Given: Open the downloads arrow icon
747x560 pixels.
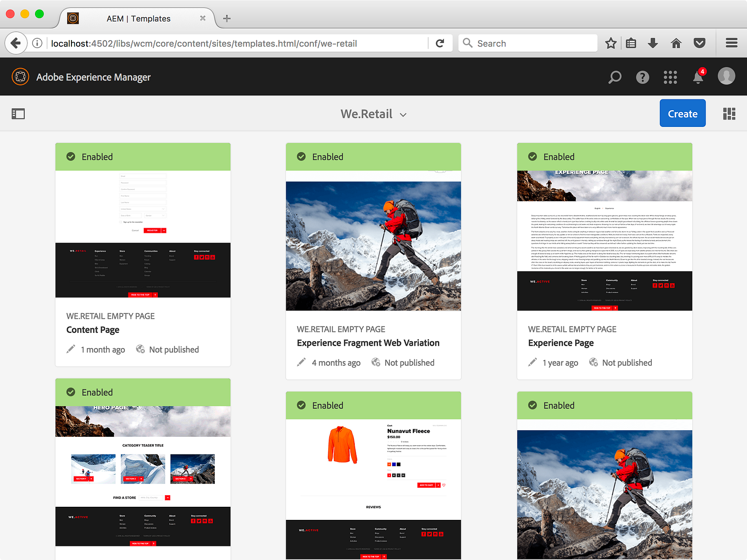Looking at the screenshot, I should coord(653,43).
